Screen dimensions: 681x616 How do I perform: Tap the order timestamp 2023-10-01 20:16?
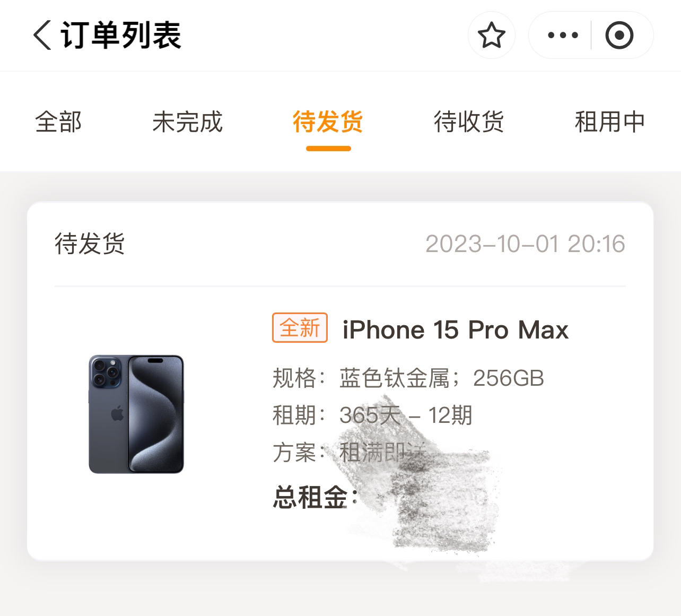tap(525, 244)
